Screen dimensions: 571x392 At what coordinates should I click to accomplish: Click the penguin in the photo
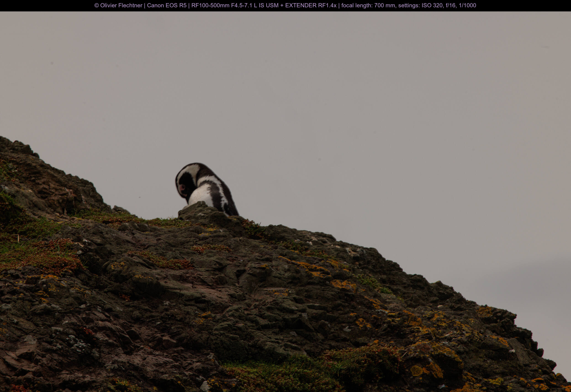point(207,189)
